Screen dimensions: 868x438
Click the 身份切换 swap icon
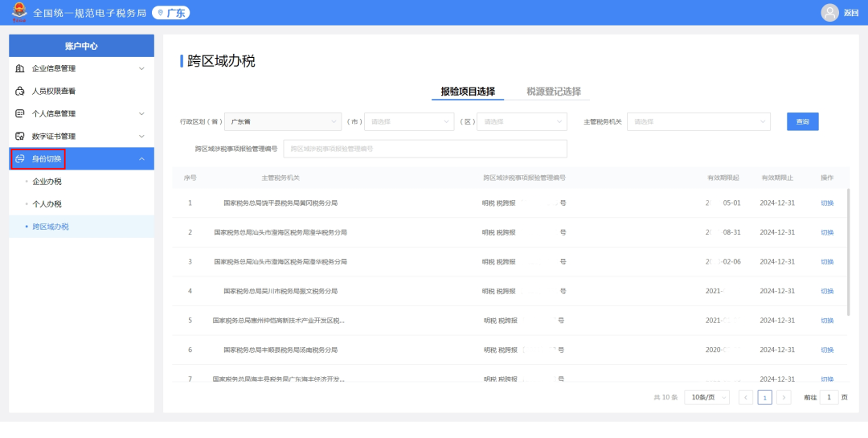click(x=20, y=159)
